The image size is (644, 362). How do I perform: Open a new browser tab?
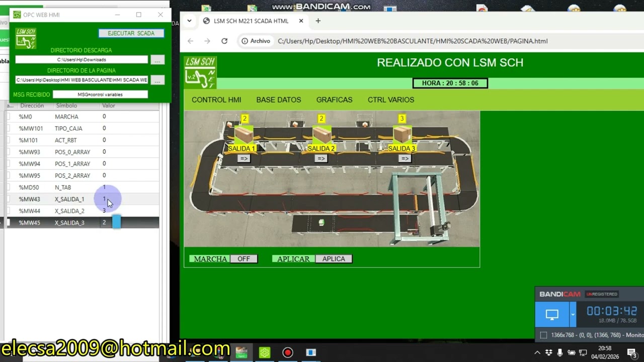318,21
